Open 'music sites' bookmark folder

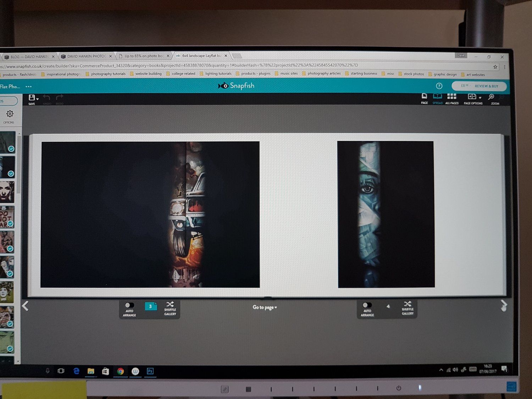(x=286, y=73)
